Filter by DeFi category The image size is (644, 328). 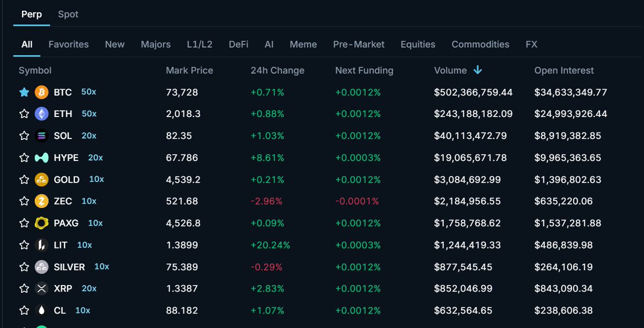(238, 45)
